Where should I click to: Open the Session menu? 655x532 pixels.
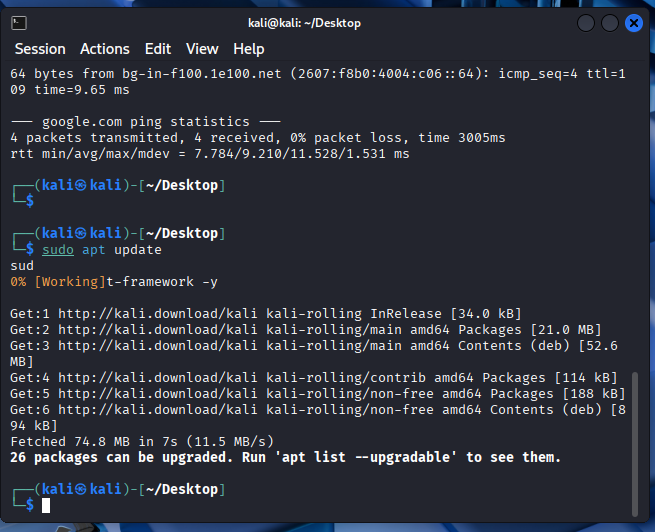40,49
